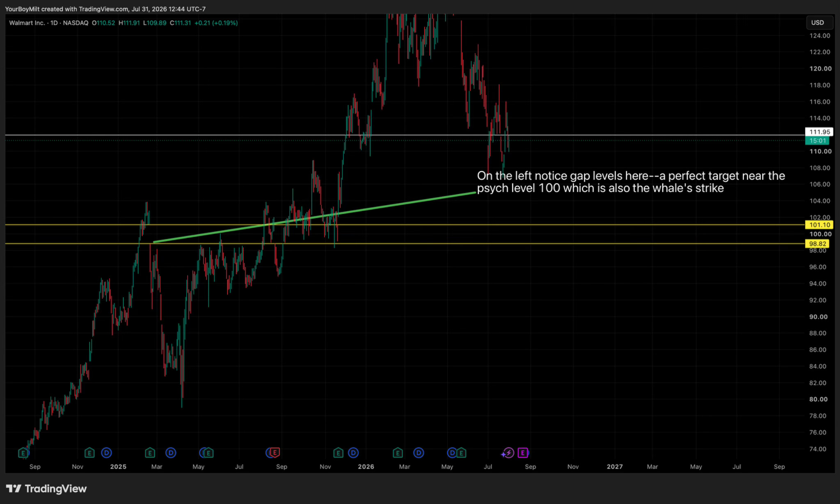Click the yellow 98.82 price label

(x=817, y=243)
